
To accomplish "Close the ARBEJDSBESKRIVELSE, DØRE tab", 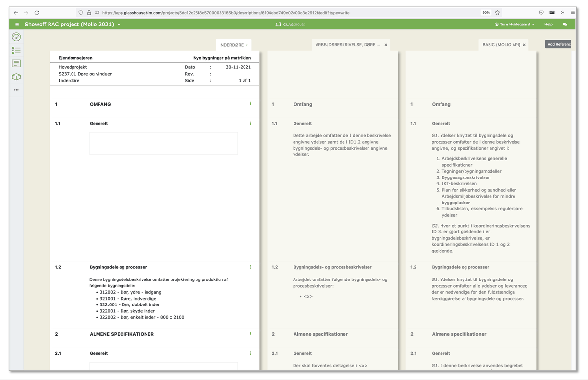I will (386, 45).
